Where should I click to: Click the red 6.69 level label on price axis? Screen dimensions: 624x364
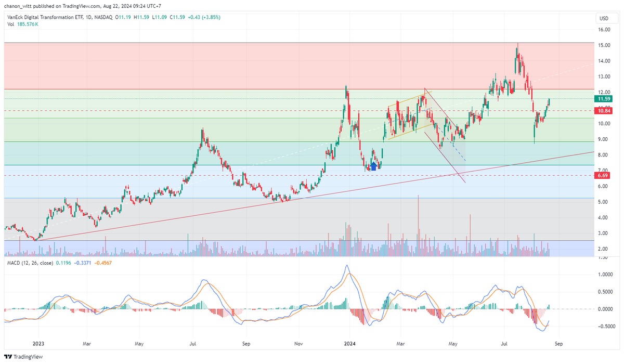pos(603,176)
